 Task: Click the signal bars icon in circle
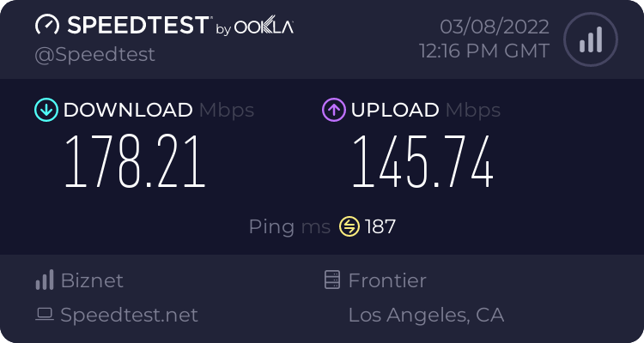tap(590, 40)
